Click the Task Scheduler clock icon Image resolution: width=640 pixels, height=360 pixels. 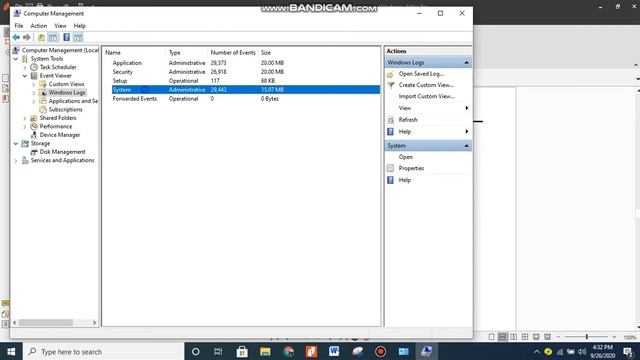pyautogui.click(x=34, y=67)
